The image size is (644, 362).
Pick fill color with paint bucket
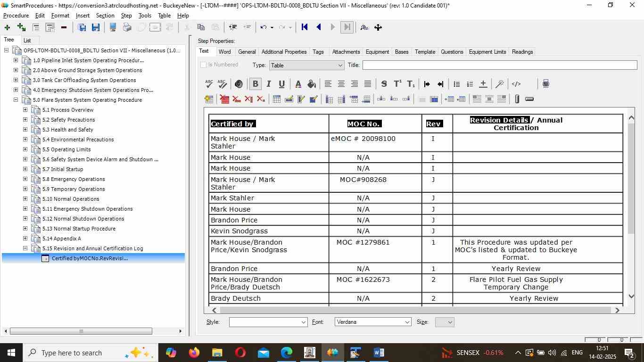[x=311, y=84]
